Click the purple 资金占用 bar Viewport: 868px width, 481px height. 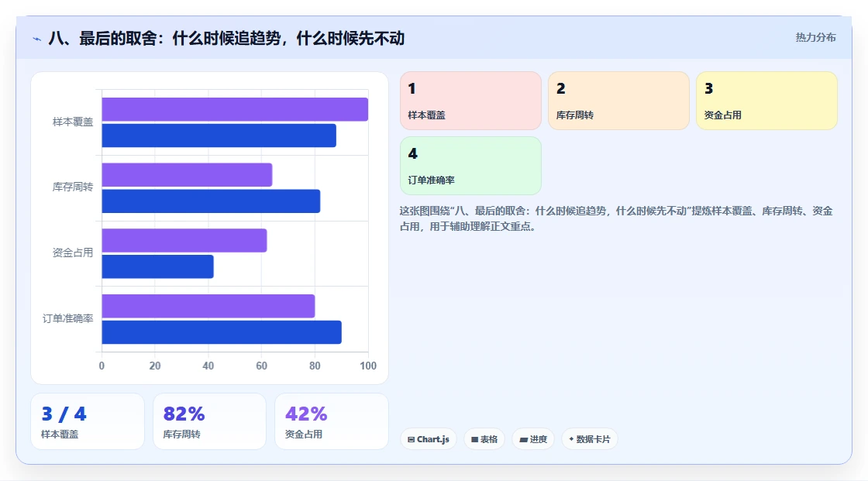(x=184, y=240)
